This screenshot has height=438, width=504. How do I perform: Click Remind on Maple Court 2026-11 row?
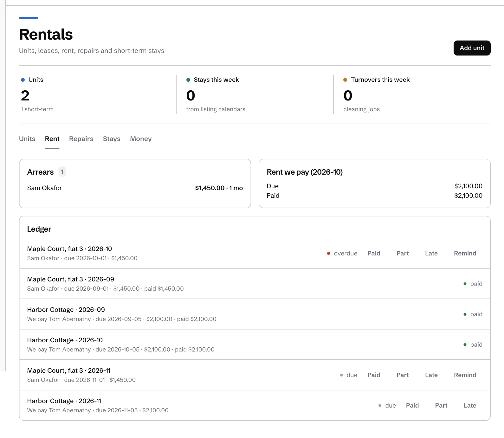click(x=465, y=375)
